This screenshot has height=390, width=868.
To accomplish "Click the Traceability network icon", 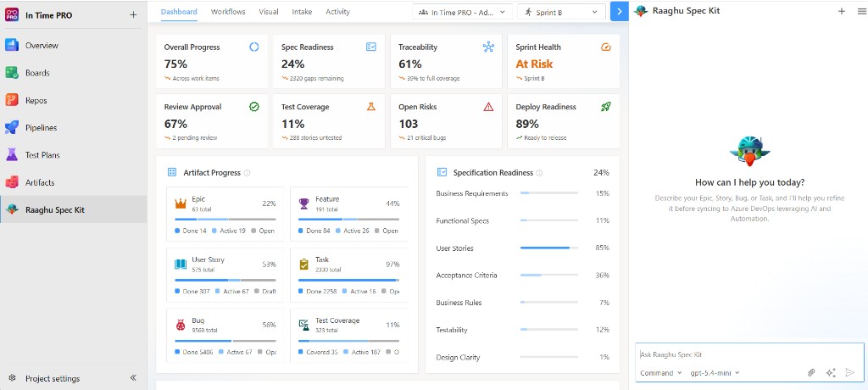I will click(488, 47).
